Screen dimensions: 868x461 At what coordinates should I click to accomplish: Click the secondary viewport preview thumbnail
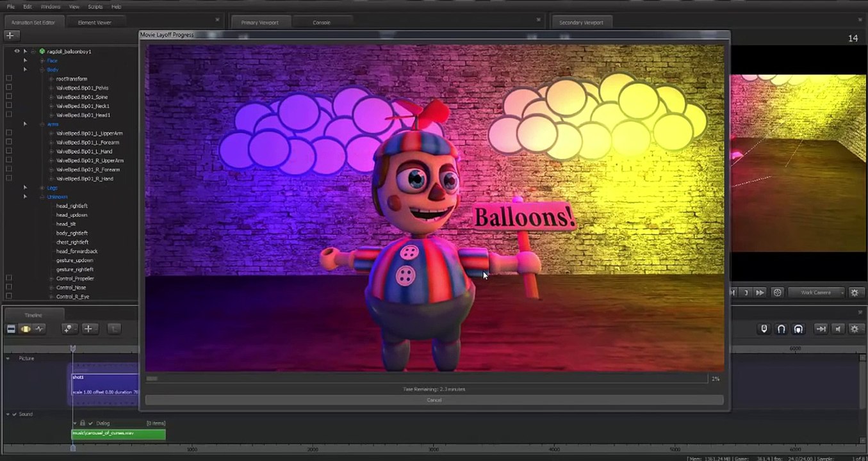tap(799, 163)
